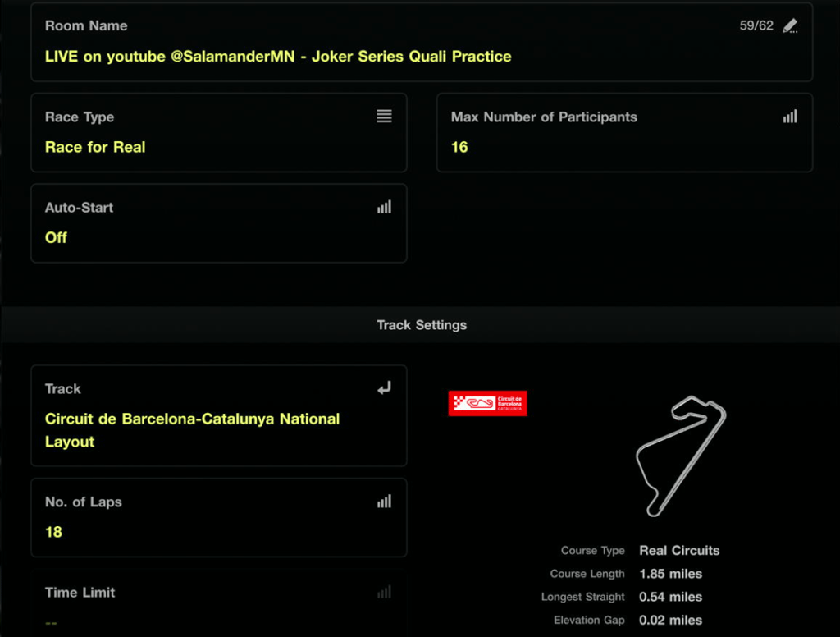The width and height of the screenshot is (840, 637).
Task: Click the pencil edit icon for Room Name
Action: pyautogui.click(x=790, y=25)
